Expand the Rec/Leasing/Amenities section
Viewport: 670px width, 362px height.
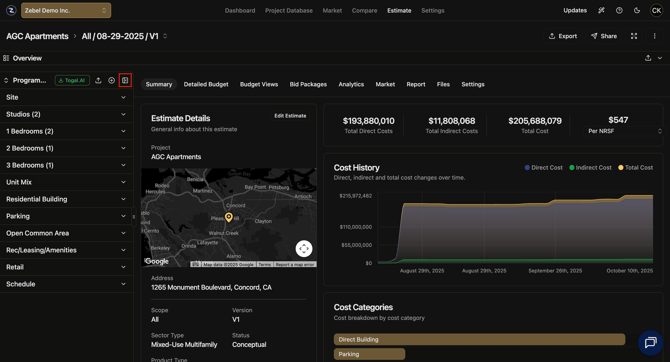(x=66, y=250)
